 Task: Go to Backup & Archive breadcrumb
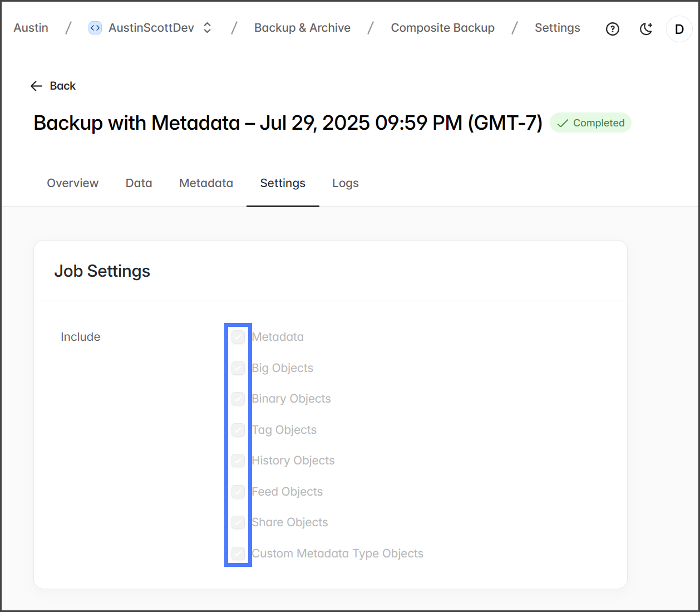[302, 28]
